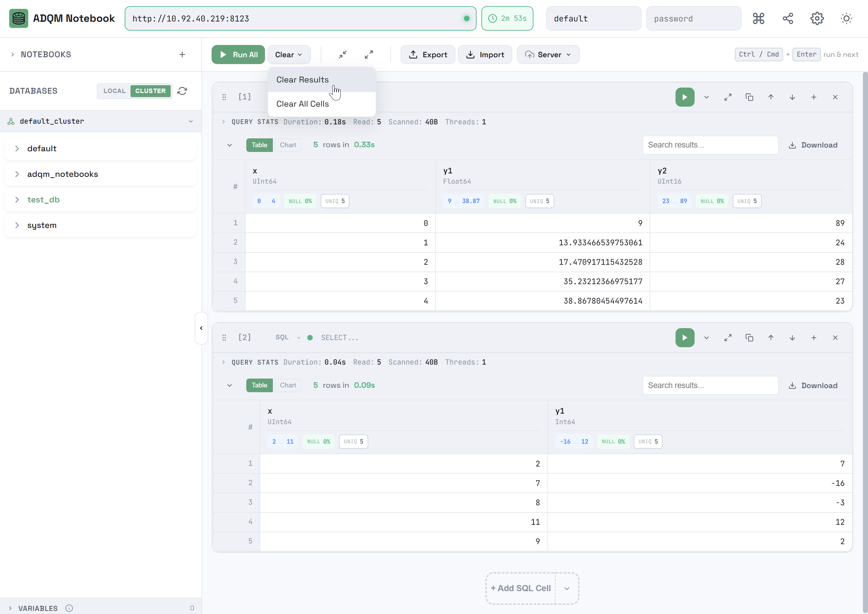Screen dimensions: 868x614
Task: Refresh the databases list
Action: [x=183, y=91]
